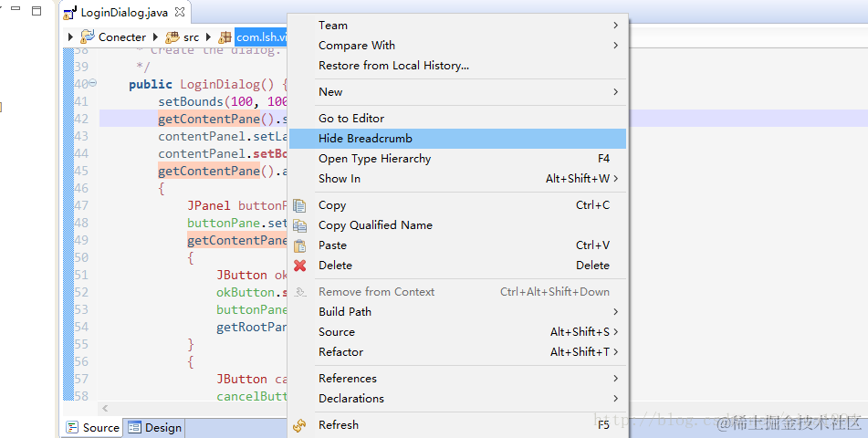The image size is (868, 438).
Task: Click 'contentPanel.setLa' on line 43
Action: 223,136
